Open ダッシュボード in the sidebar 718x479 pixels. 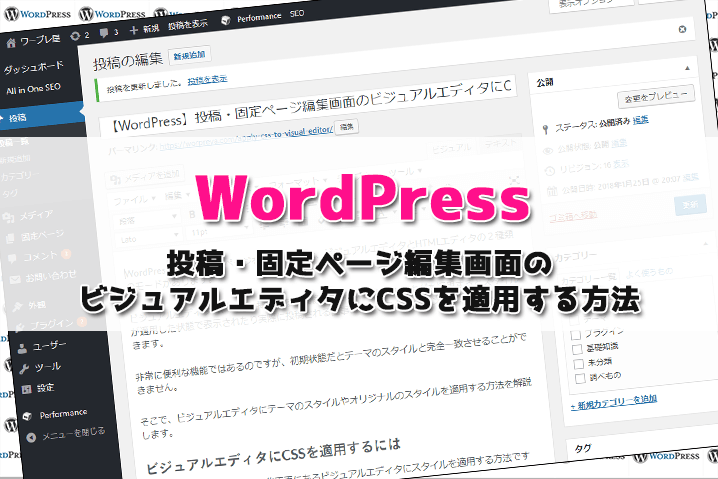click(33, 67)
